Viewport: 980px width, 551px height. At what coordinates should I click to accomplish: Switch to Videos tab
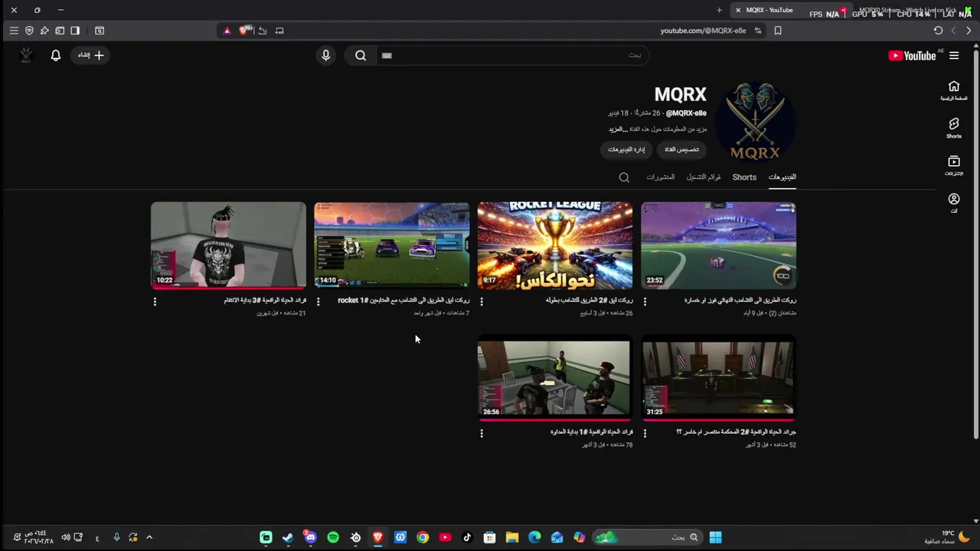[782, 177]
